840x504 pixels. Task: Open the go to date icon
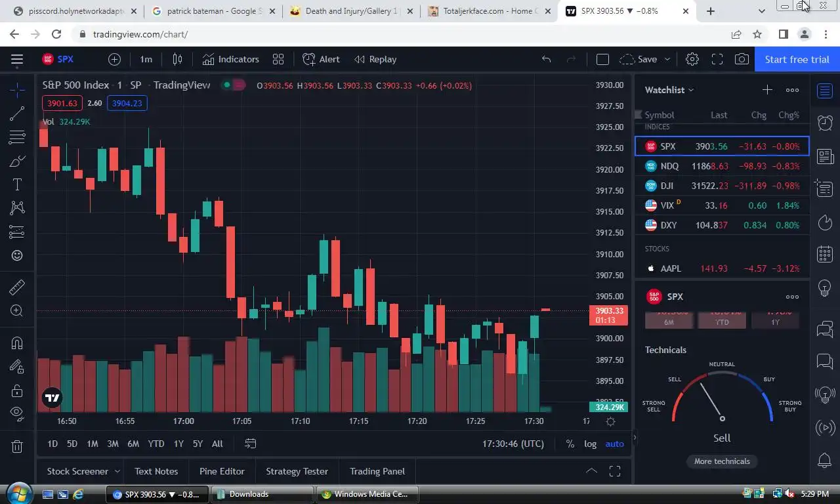[250, 444]
